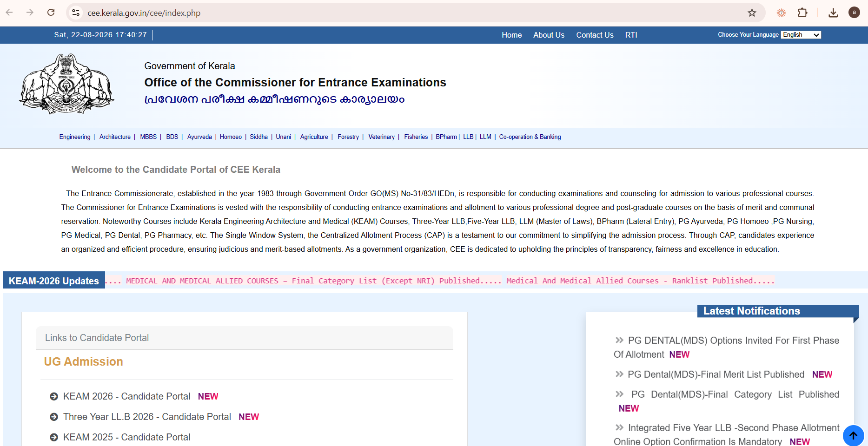Viewport: 868px width, 446px height.
Task: Click Welcome to the Candidate Portal heading
Action: click(x=176, y=170)
